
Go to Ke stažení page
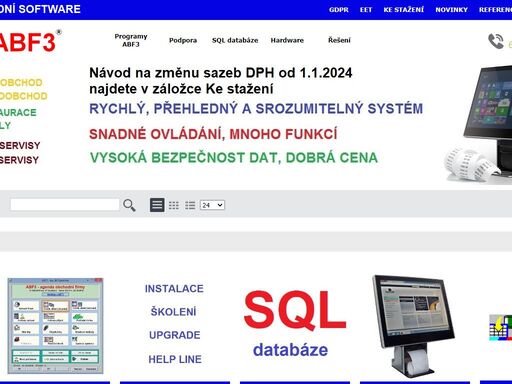[x=404, y=10]
